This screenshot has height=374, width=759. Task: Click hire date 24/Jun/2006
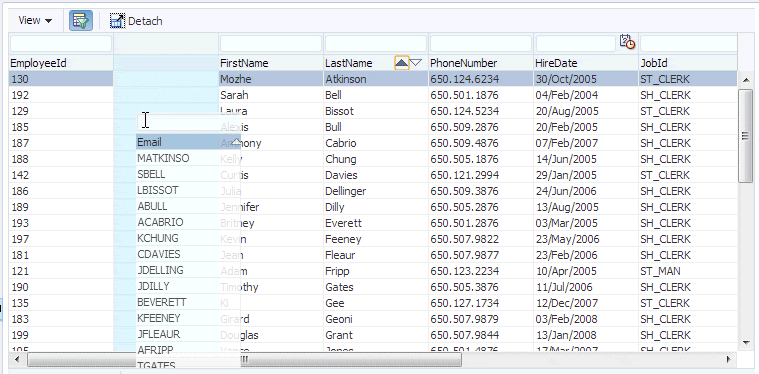[567, 191]
